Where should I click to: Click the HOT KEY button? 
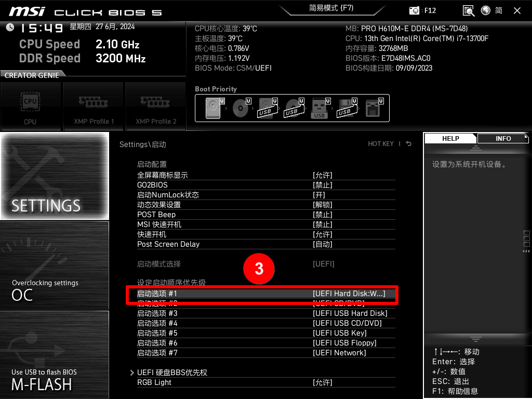pos(381,144)
